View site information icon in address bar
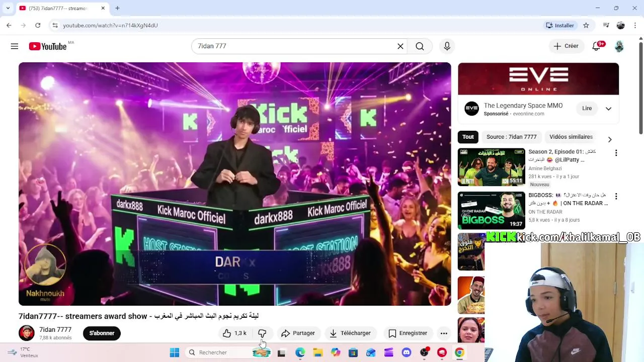The height and width of the screenshot is (362, 644). tap(55, 25)
